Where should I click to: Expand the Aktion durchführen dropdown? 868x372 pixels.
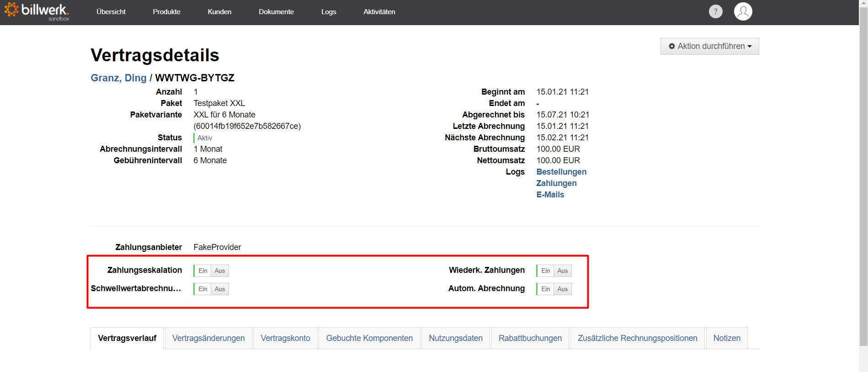coord(710,46)
